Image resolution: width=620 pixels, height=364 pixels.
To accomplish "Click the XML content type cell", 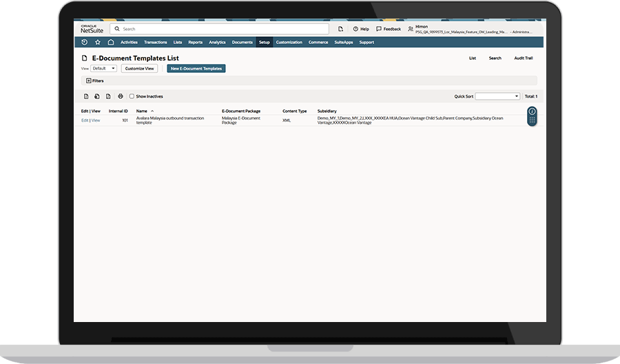I will [x=287, y=120].
